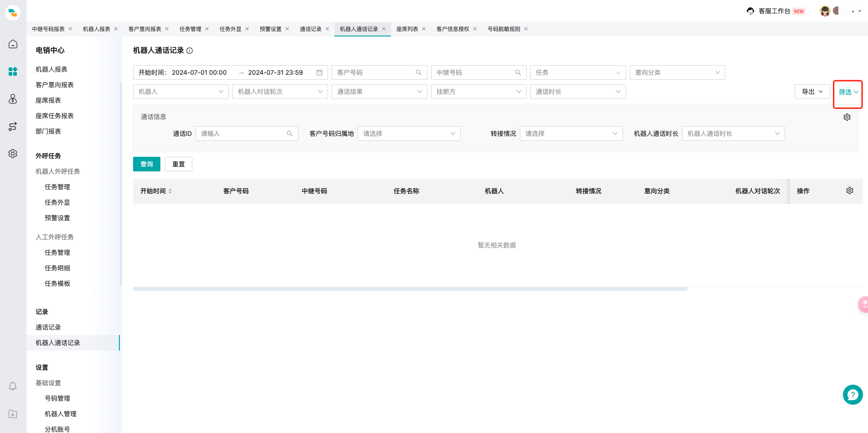Viewport: 868px width, 433px height.
Task: Open the 机器人 dropdown
Action: point(181,92)
